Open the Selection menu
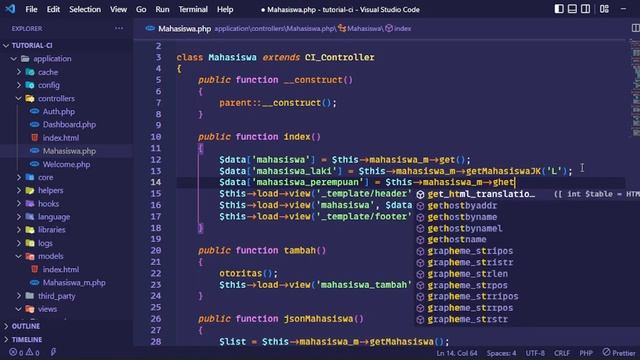The height and width of the screenshot is (360, 640). point(85,9)
